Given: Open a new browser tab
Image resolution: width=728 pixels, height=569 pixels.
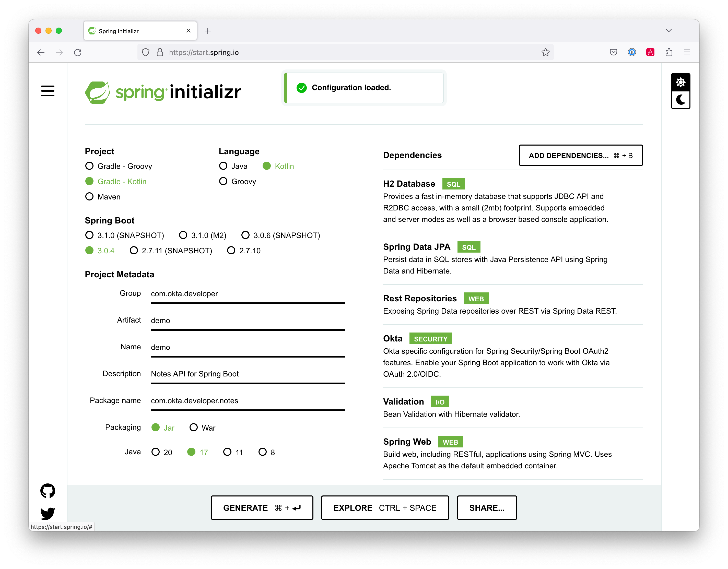Looking at the screenshot, I should pyautogui.click(x=208, y=31).
